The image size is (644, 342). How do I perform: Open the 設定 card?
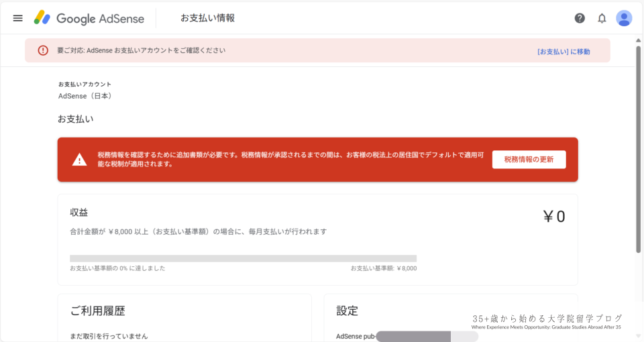(x=347, y=311)
